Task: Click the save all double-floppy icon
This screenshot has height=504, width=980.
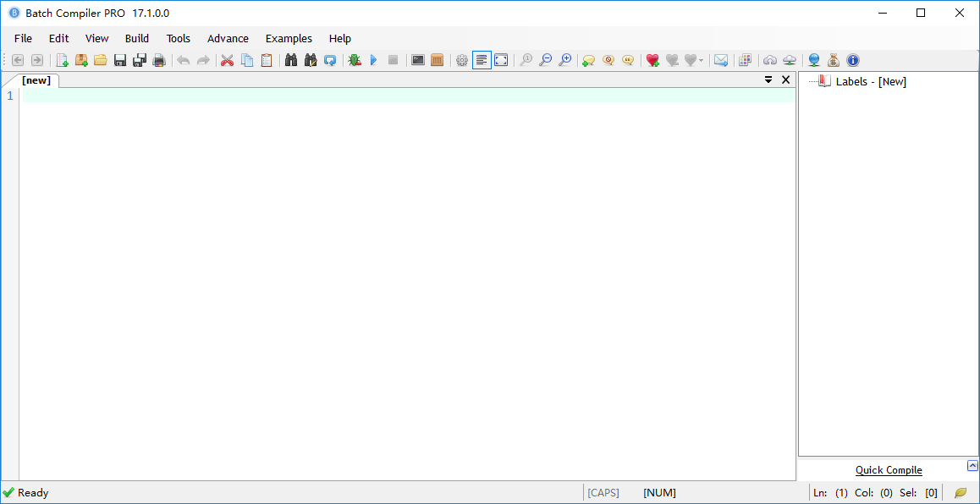Action: click(140, 61)
